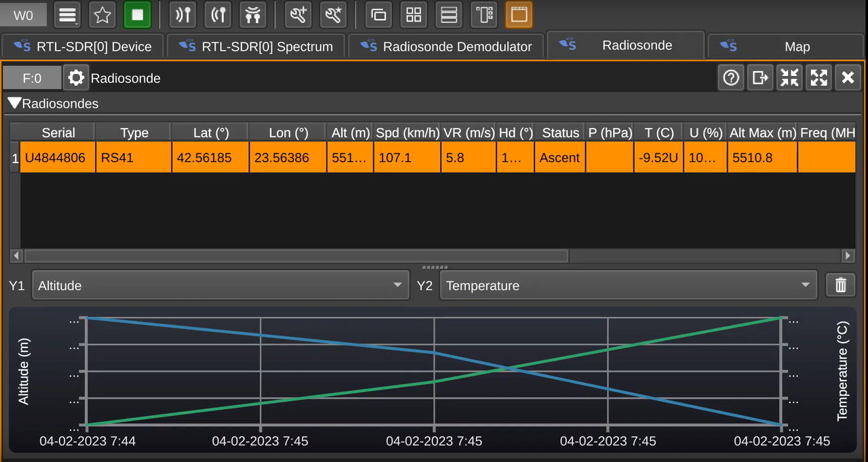Image resolution: width=868 pixels, height=462 pixels.
Task: Switch to RTL-SDR[0] Spectrum tab
Action: click(256, 46)
